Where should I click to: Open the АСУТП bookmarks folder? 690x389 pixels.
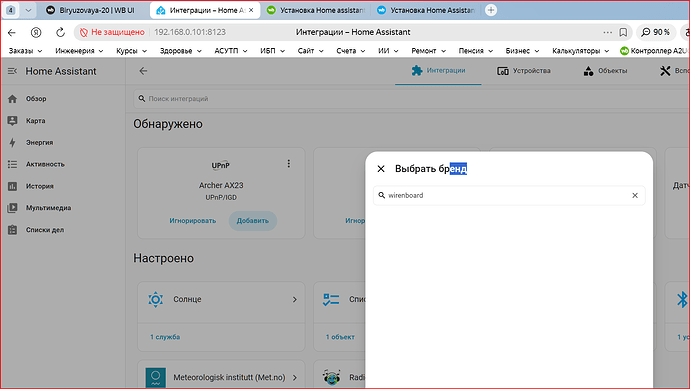231,51
